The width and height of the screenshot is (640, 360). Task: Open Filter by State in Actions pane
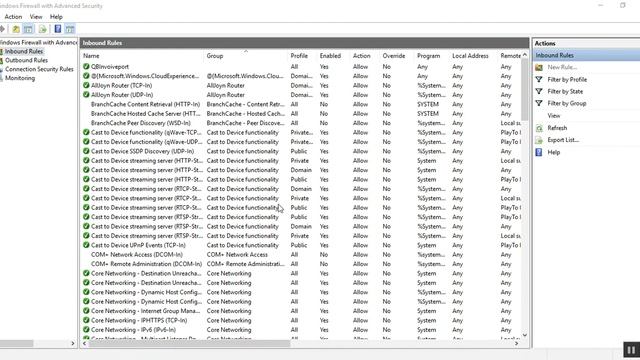point(565,91)
